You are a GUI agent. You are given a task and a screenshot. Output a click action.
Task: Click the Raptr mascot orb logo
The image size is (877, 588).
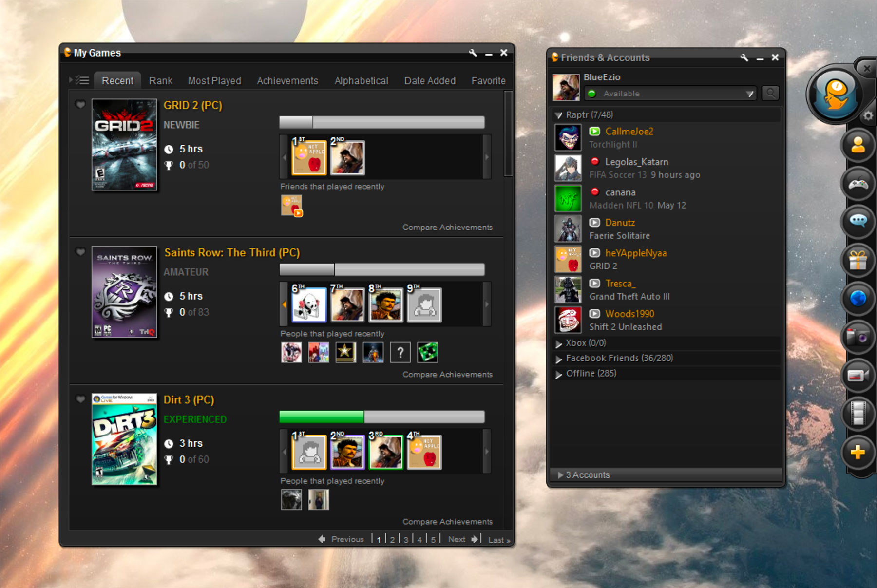click(x=836, y=95)
